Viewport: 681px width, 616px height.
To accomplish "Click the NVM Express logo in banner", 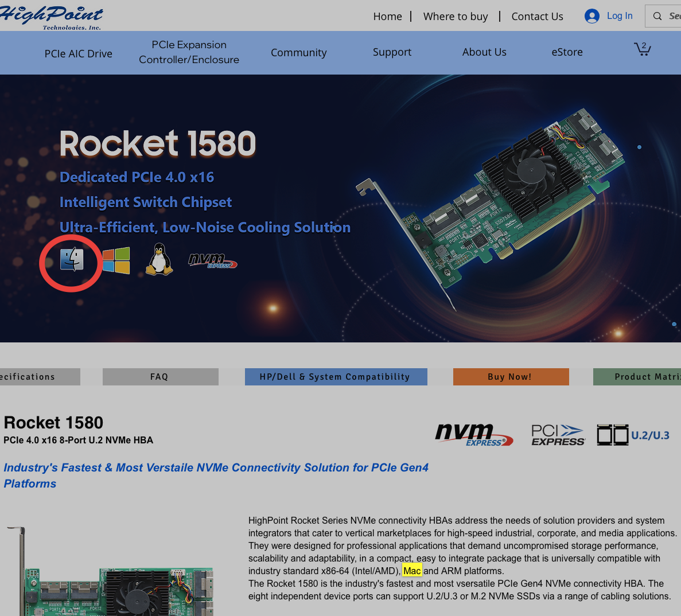I will point(213,260).
